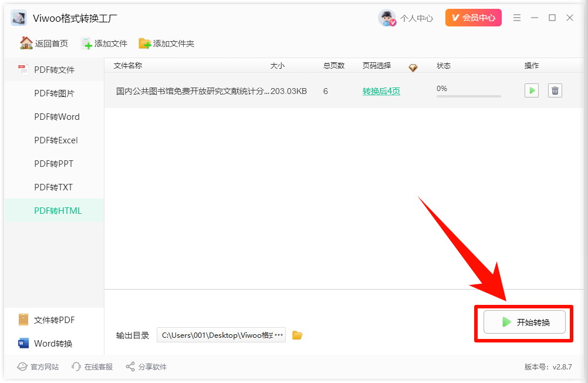Delete the file with trash icon

555,90
